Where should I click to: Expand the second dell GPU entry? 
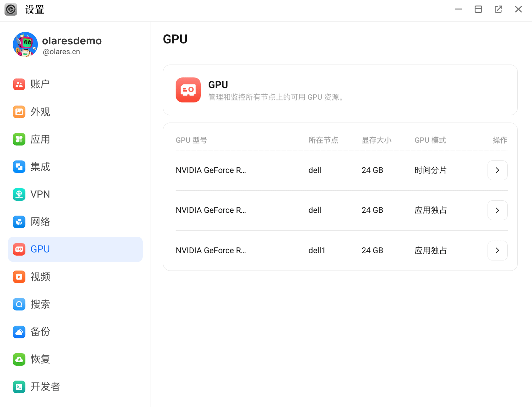point(497,210)
